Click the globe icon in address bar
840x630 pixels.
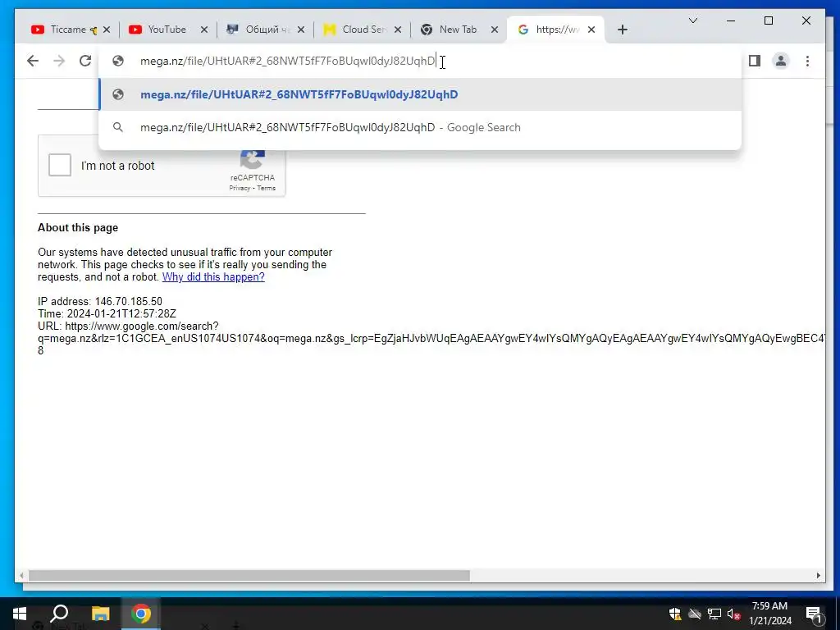click(118, 61)
